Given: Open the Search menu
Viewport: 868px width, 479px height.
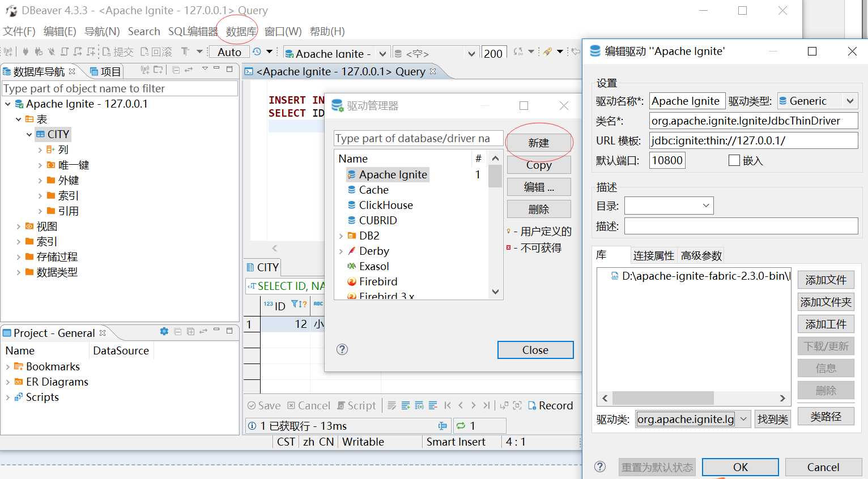Looking at the screenshot, I should pos(144,31).
